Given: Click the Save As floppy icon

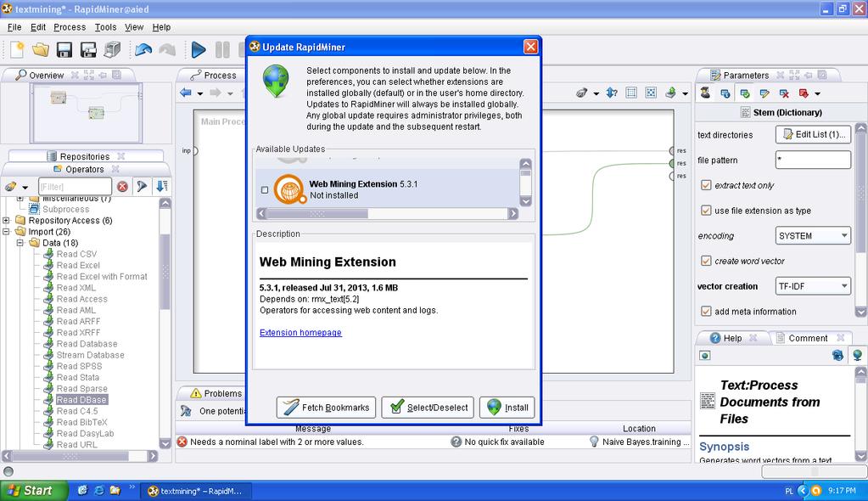Looking at the screenshot, I should click(88, 50).
